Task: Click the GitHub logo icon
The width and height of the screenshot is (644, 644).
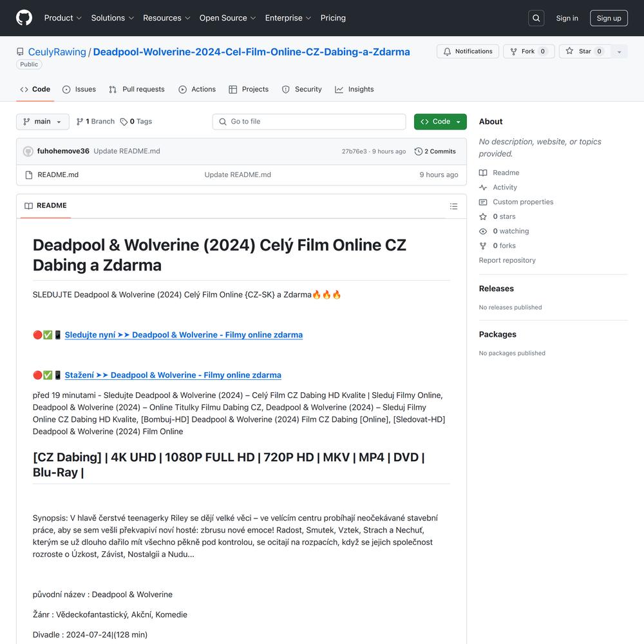Action: coord(24,18)
